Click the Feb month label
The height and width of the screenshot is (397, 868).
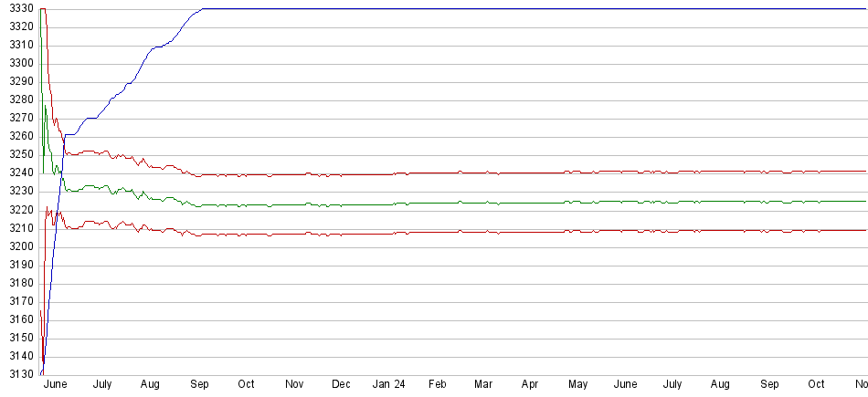tap(437, 384)
